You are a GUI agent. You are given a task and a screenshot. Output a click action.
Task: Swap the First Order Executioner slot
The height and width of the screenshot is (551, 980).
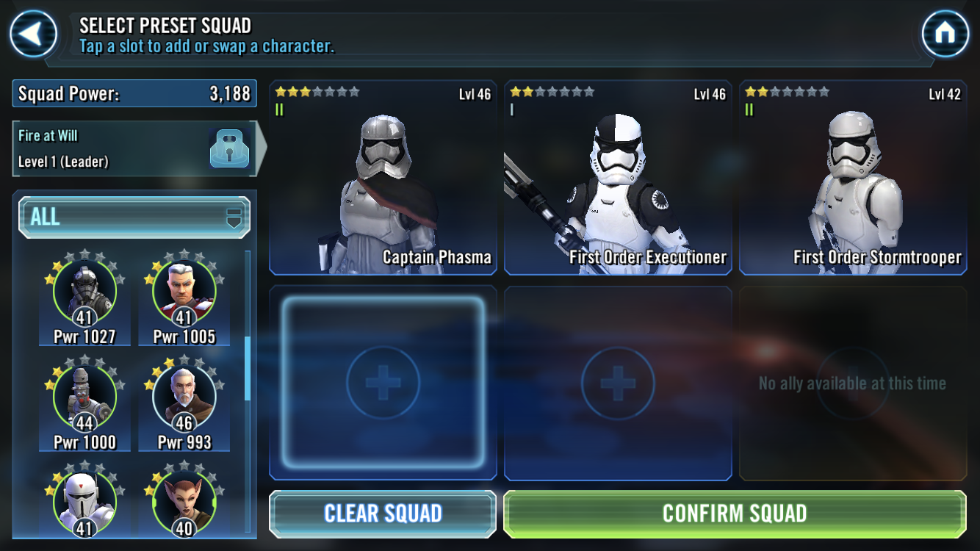click(x=618, y=178)
